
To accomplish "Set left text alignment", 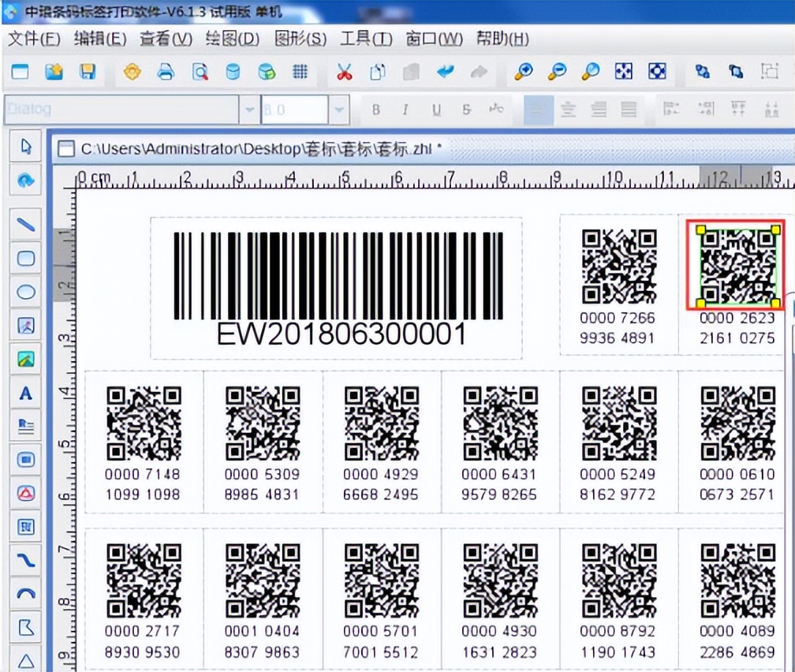I will tap(538, 109).
